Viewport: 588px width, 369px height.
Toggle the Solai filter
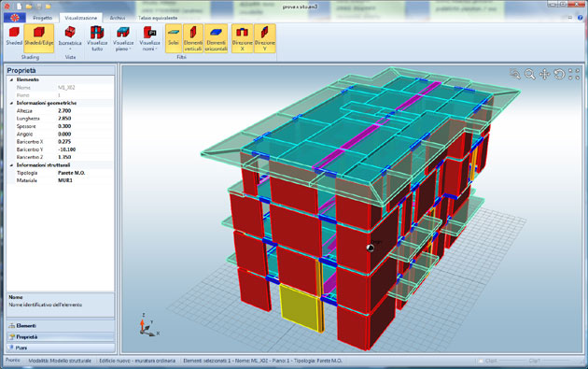coord(174,38)
